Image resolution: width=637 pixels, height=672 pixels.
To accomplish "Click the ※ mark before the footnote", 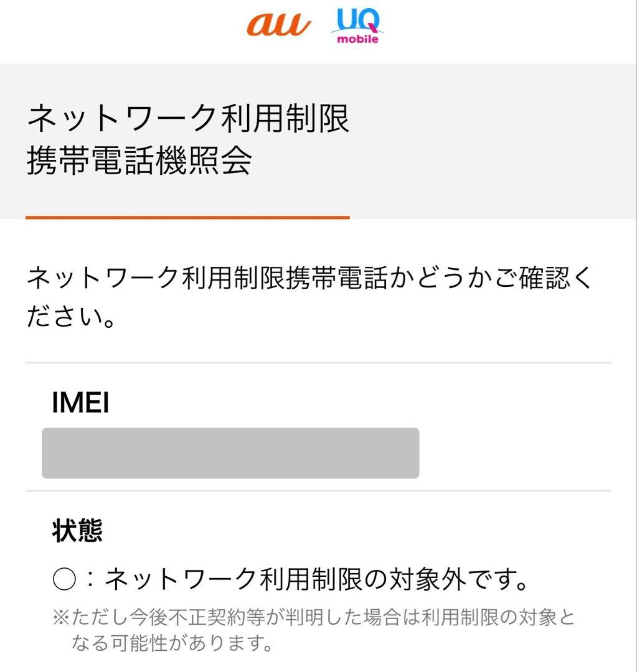I will [x=60, y=617].
